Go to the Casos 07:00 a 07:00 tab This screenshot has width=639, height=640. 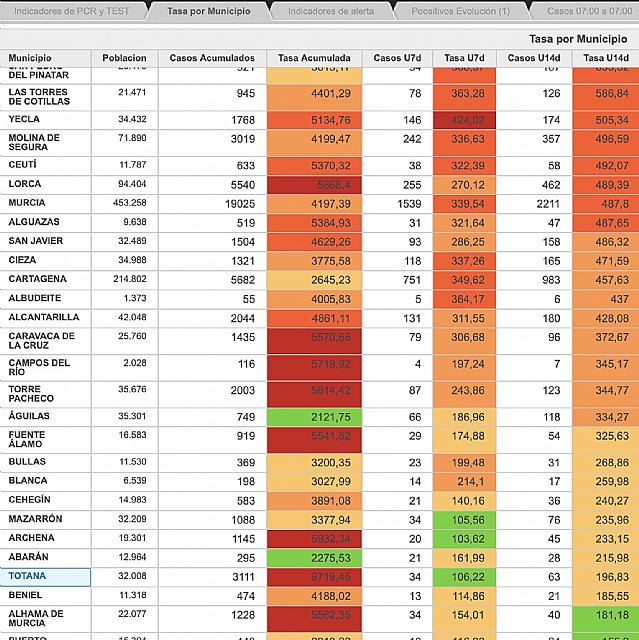point(592,11)
